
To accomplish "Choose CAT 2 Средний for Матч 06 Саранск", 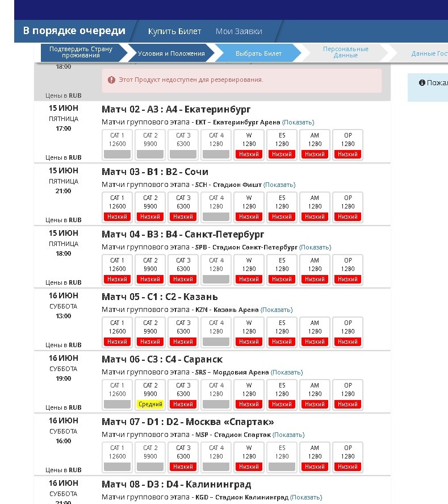I will 150,395.
